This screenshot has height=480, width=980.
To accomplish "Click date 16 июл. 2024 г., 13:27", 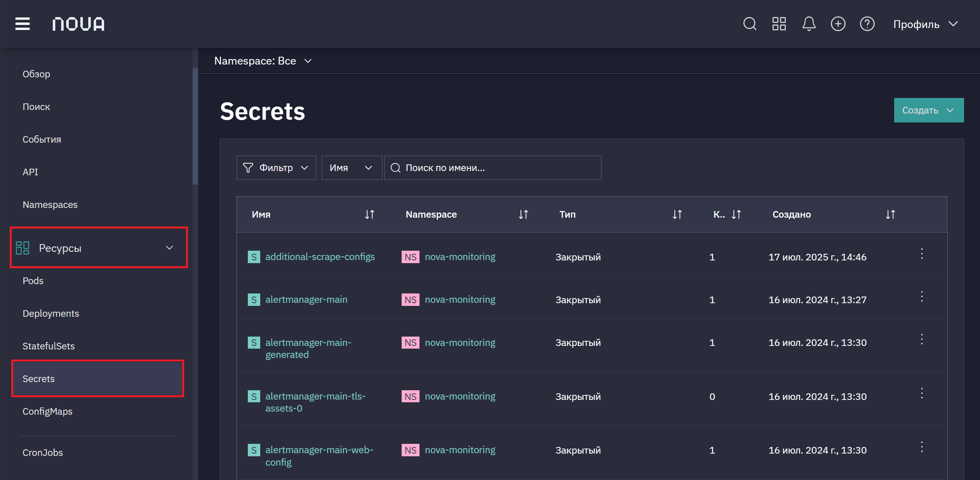I will pos(818,300).
